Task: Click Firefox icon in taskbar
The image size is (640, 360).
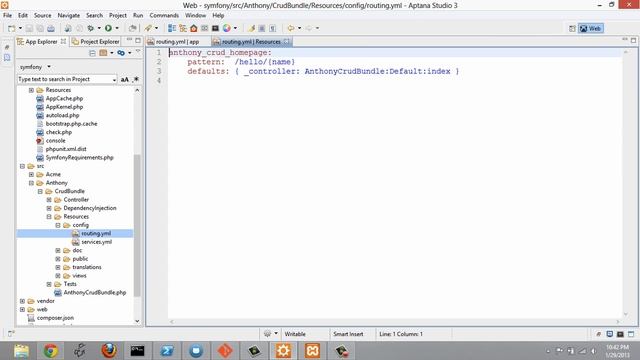Action: (x=109, y=351)
